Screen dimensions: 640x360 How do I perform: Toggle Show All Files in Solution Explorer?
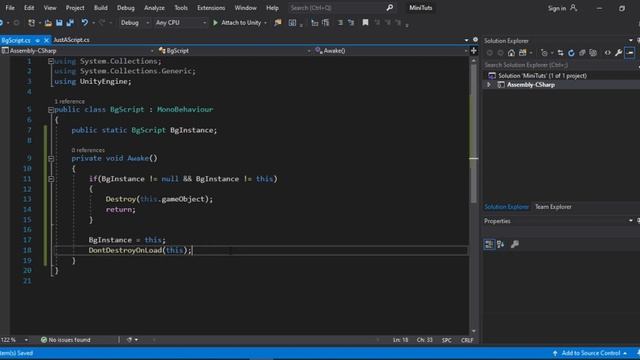coord(593,53)
